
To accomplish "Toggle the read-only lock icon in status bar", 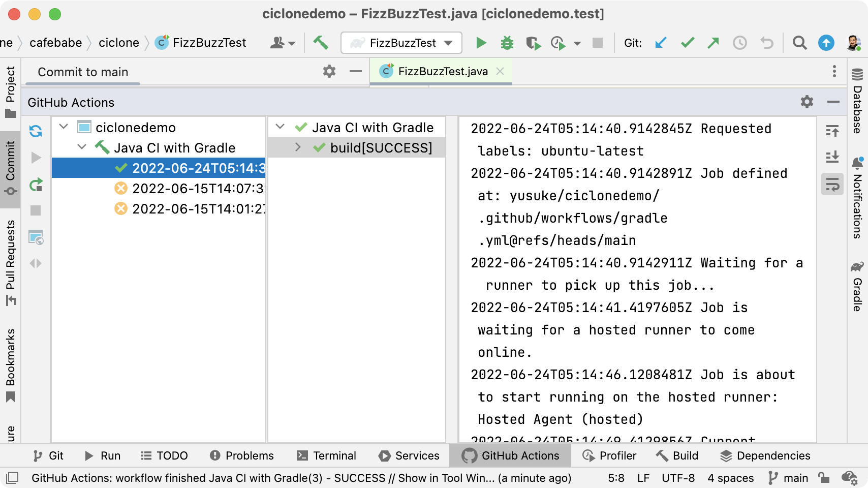I will [824, 478].
